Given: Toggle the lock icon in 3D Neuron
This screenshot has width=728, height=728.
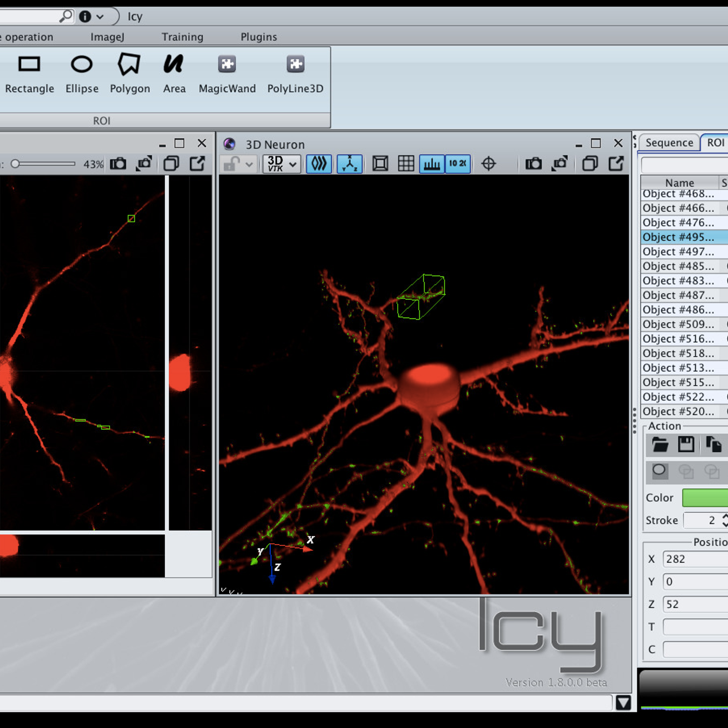Looking at the screenshot, I should pyautogui.click(x=232, y=164).
